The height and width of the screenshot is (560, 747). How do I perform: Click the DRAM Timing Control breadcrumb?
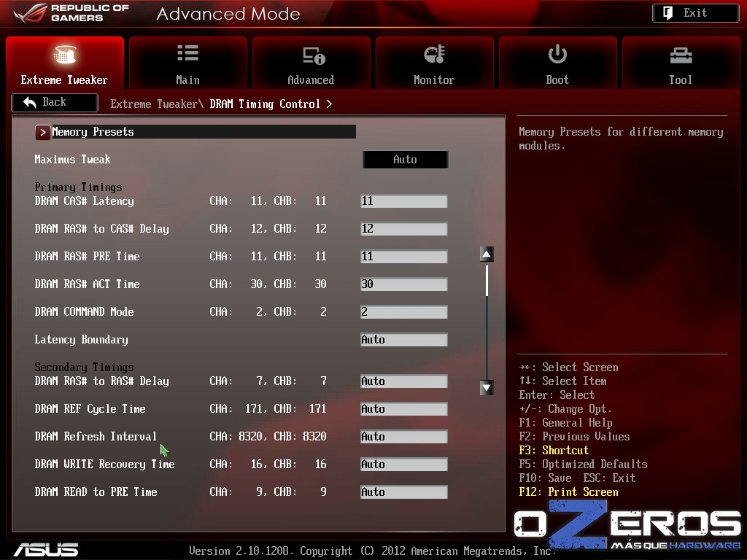[265, 104]
